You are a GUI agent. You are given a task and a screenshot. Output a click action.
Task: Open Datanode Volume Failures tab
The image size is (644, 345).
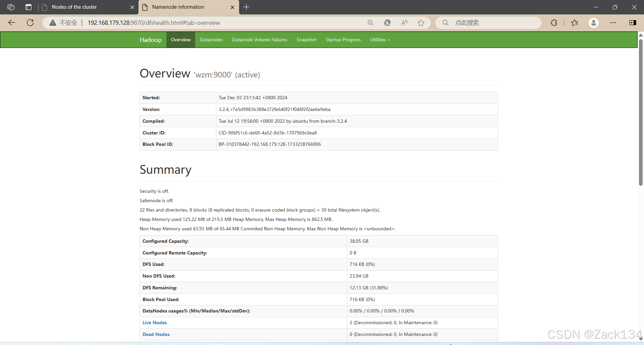pyautogui.click(x=260, y=40)
